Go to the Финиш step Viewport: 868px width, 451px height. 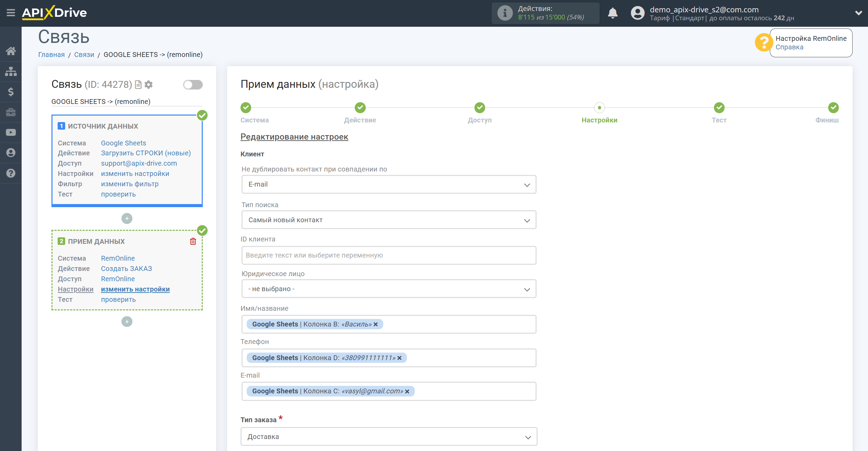[833, 108]
